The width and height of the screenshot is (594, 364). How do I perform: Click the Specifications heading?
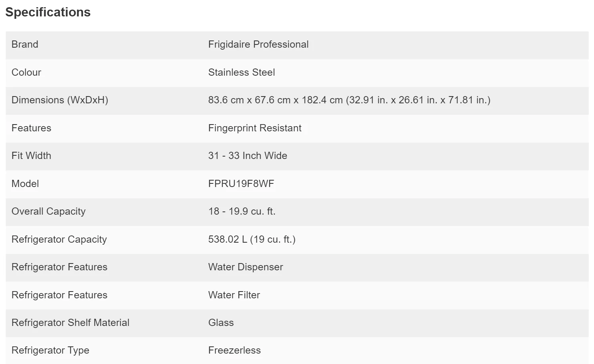pyautogui.click(x=48, y=12)
